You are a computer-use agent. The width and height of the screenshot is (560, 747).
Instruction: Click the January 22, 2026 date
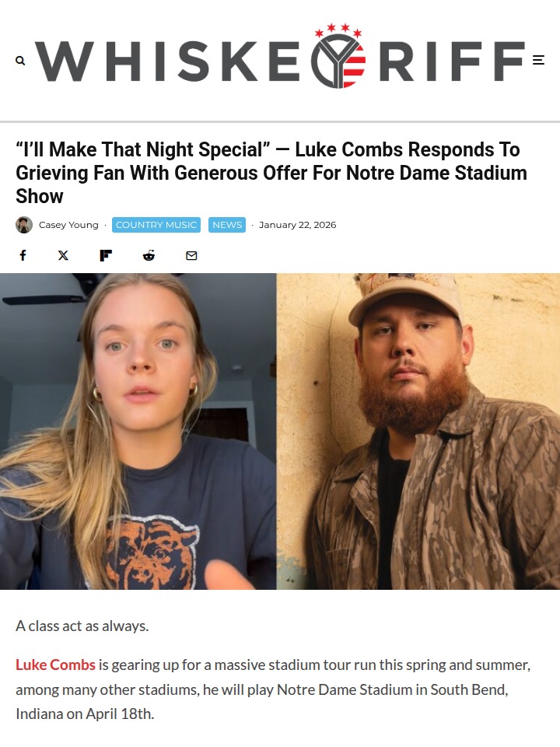(x=298, y=225)
